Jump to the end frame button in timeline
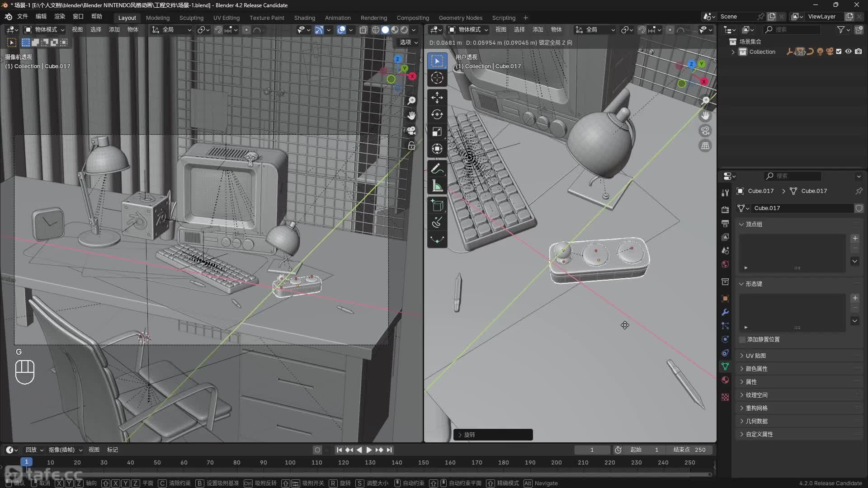 [390, 450]
